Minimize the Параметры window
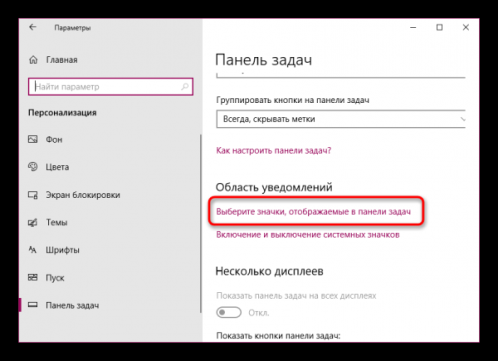 (413, 27)
